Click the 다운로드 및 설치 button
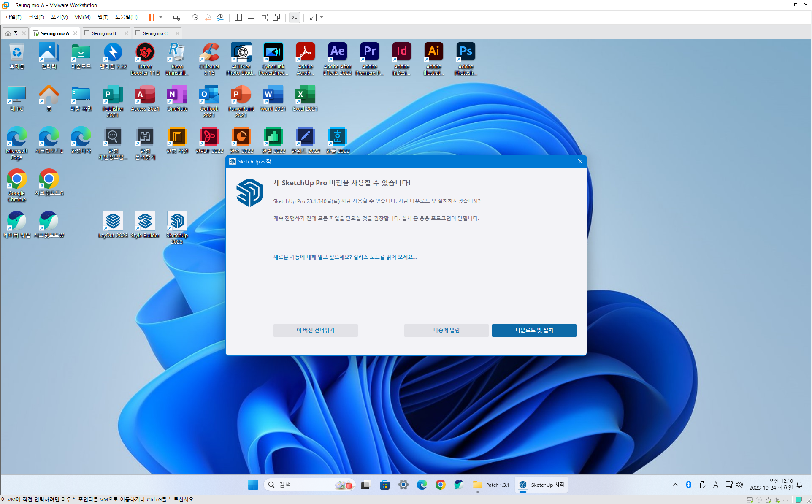 534,330
